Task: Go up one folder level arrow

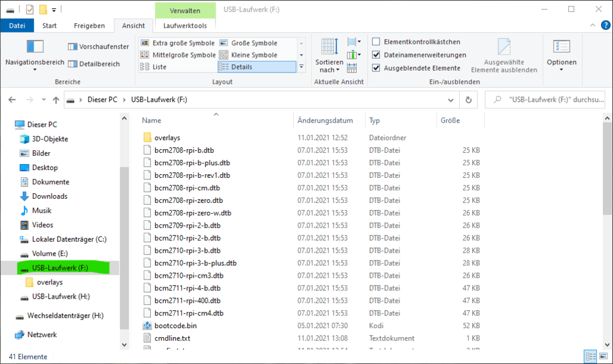Action: pos(56,99)
